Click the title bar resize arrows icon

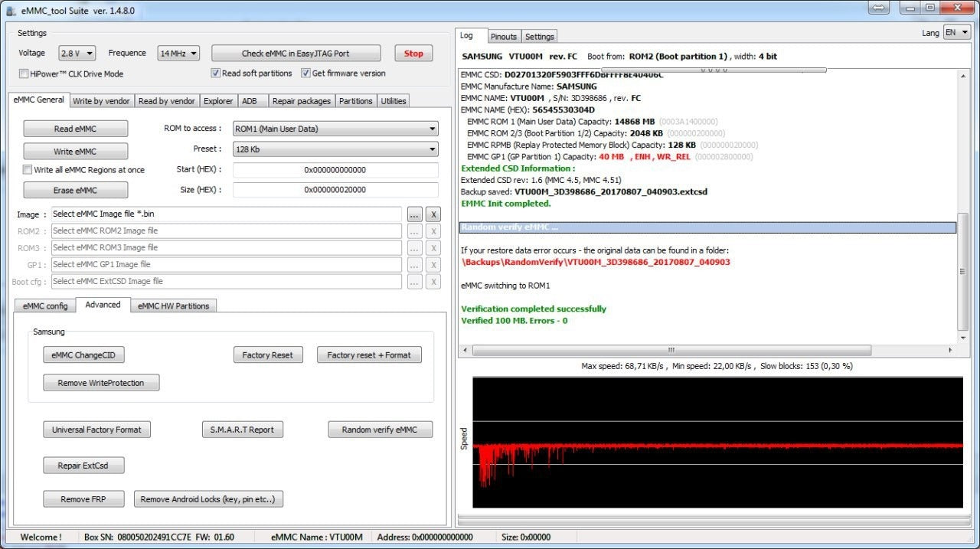[x=879, y=8]
